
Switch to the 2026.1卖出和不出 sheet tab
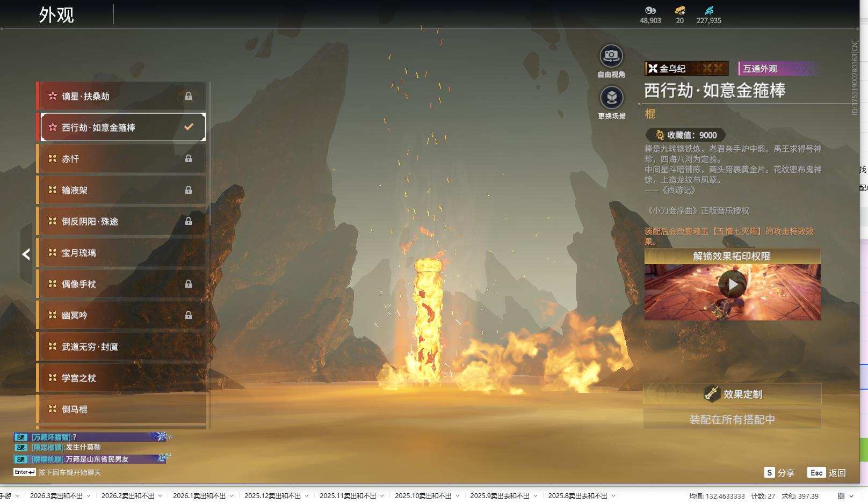199,496
